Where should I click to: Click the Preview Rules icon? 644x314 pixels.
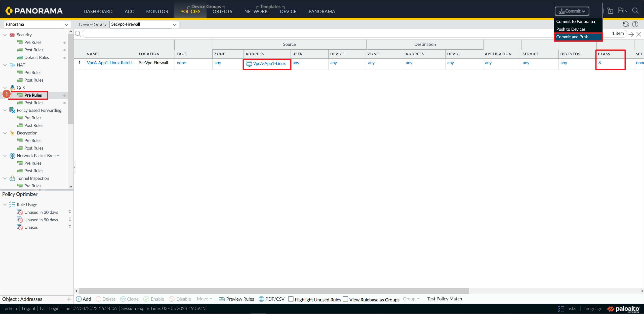point(222,299)
